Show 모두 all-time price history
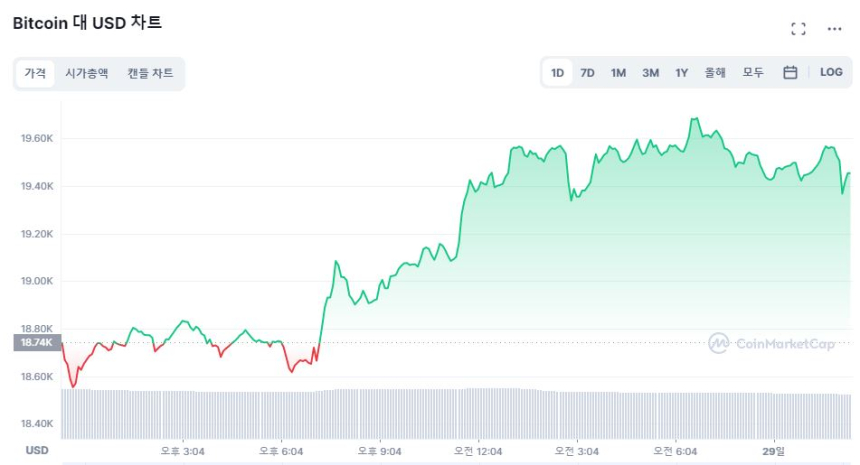Screen dimensions: 860x465 [x=753, y=72]
